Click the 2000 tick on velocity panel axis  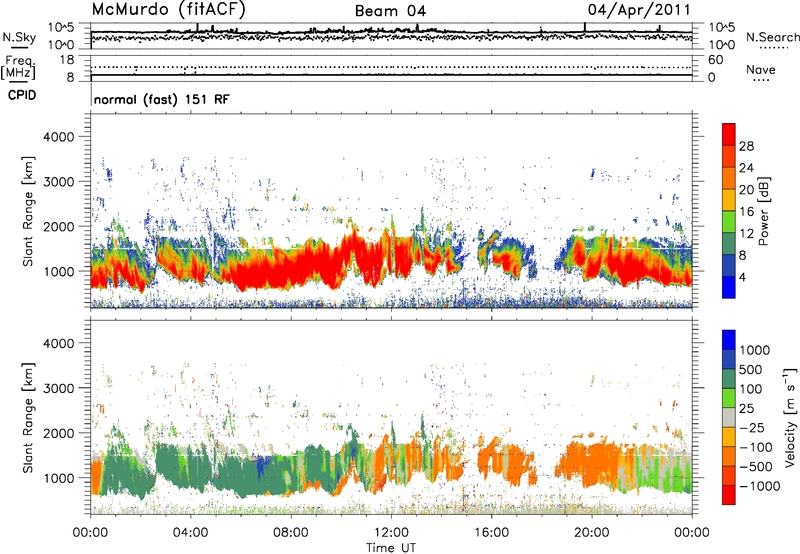pos(59,433)
